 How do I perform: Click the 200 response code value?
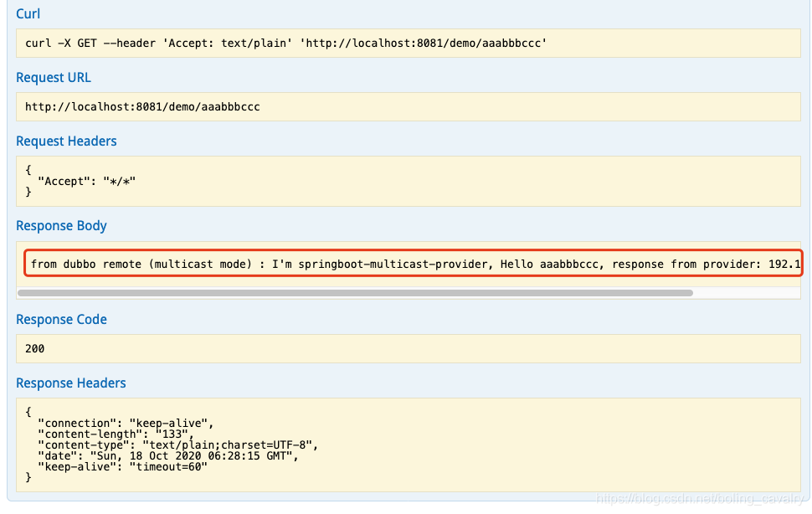coord(34,348)
